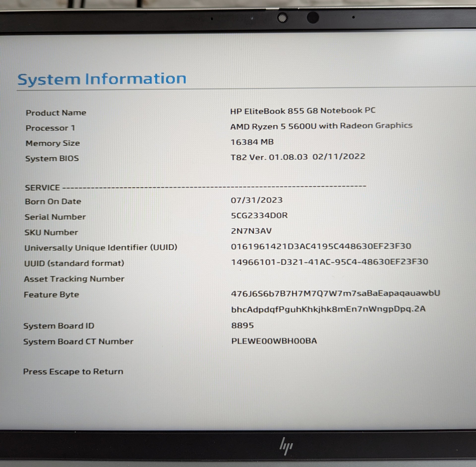Select the AMD Ryzen 5 5600U value
The width and height of the screenshot is (476, 467).
[x=321, y=126]
